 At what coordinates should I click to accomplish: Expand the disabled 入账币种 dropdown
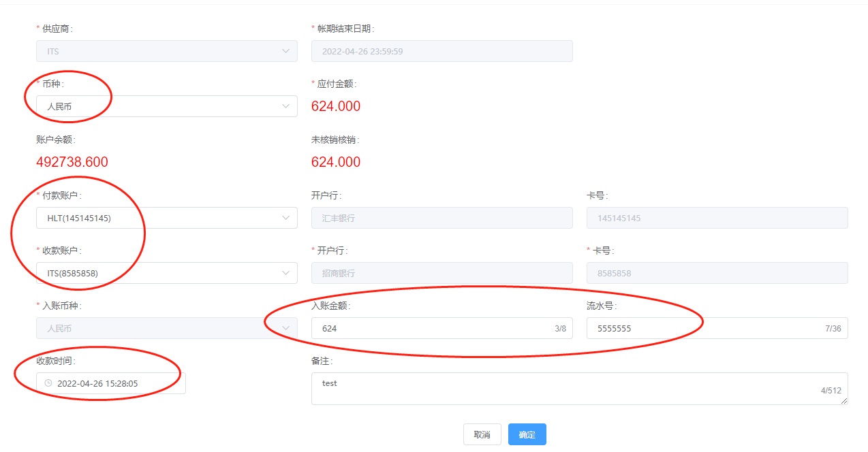166,328
